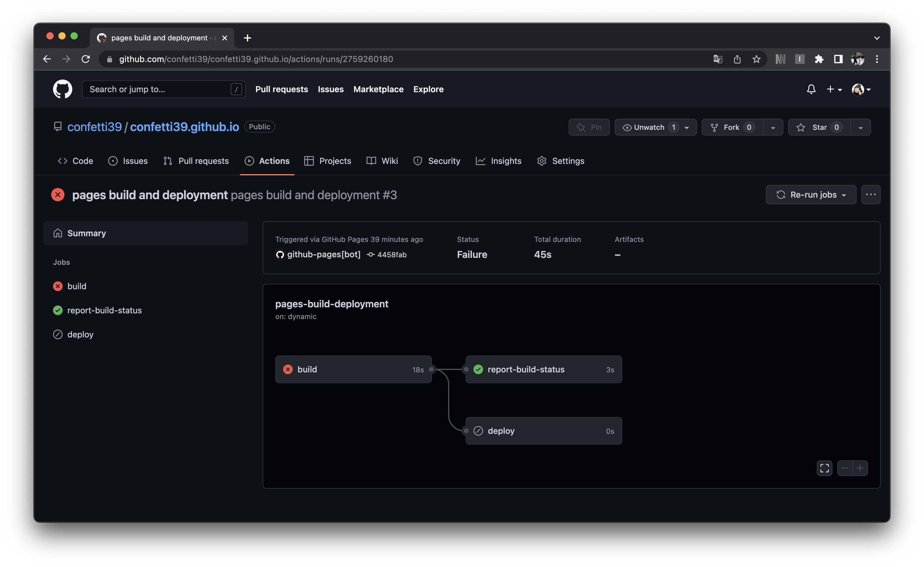Expand the create new plus dropdown
The width and height of the screenshot is (924, 567).
(x=834, y=89)
